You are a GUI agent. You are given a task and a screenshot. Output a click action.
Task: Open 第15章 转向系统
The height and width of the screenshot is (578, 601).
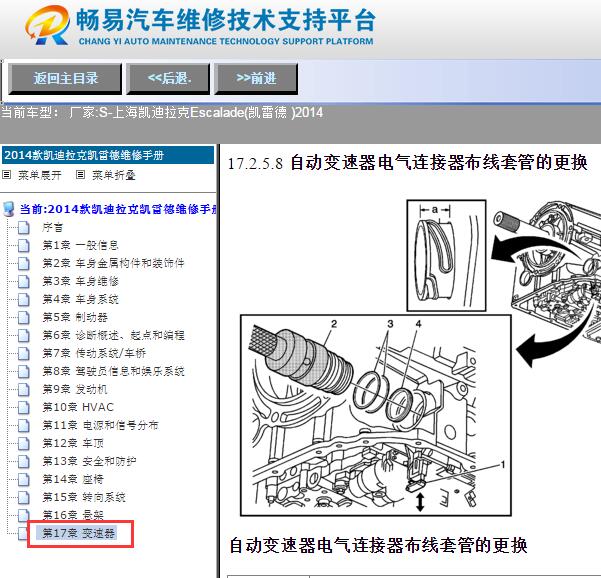[x=84, y=497]
